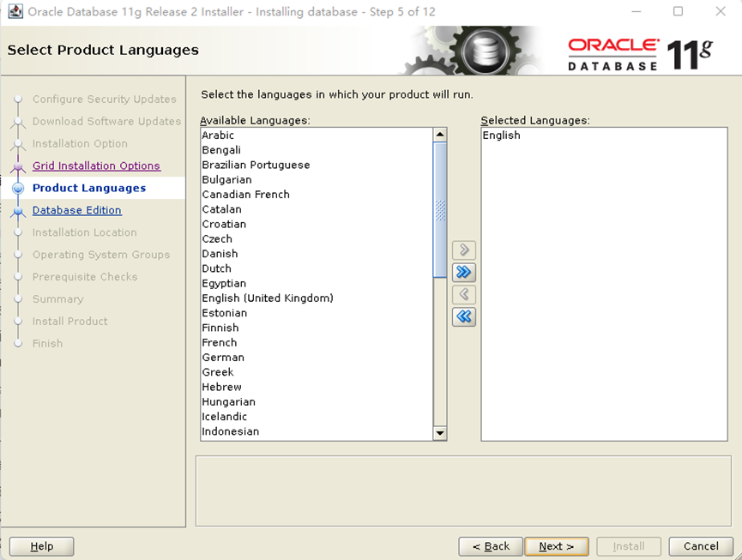Select Estonian in Available Languages

pos(317,313)
